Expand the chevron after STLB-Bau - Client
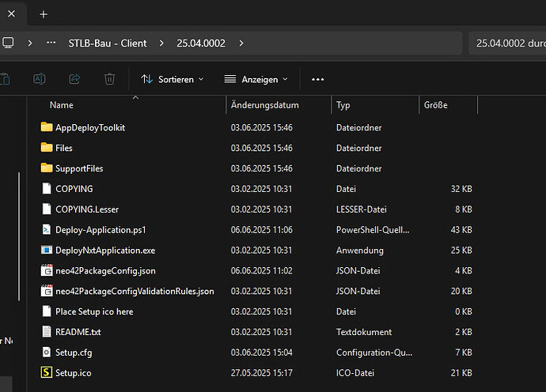The width and height of the screenshot is (546, 392). 161,43
